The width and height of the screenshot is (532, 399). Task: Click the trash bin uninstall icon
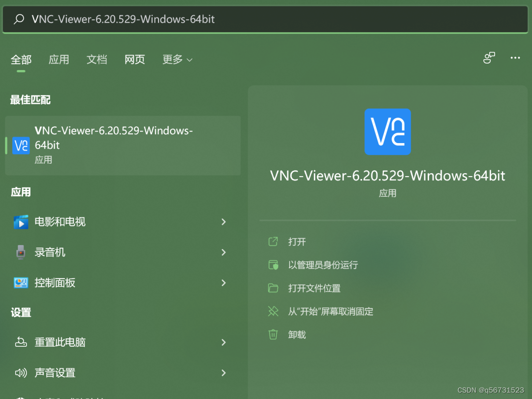pyautogui.click(x=273, y=334)
